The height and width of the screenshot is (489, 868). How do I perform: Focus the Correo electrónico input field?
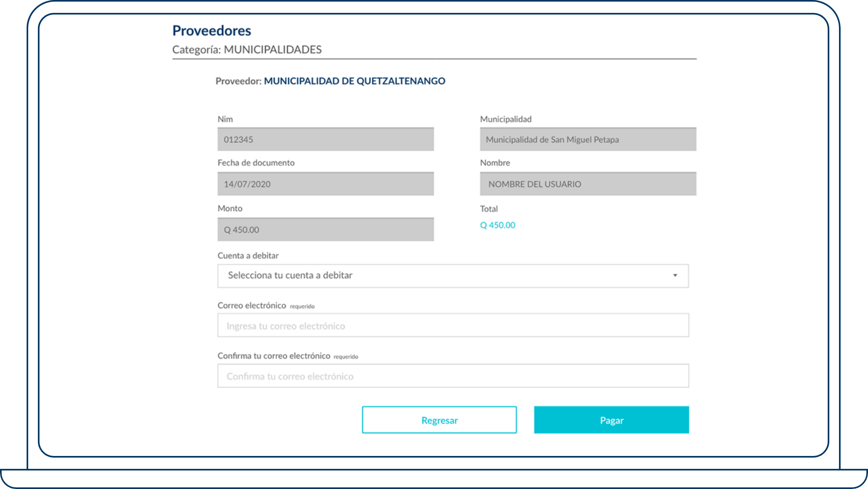453,325
